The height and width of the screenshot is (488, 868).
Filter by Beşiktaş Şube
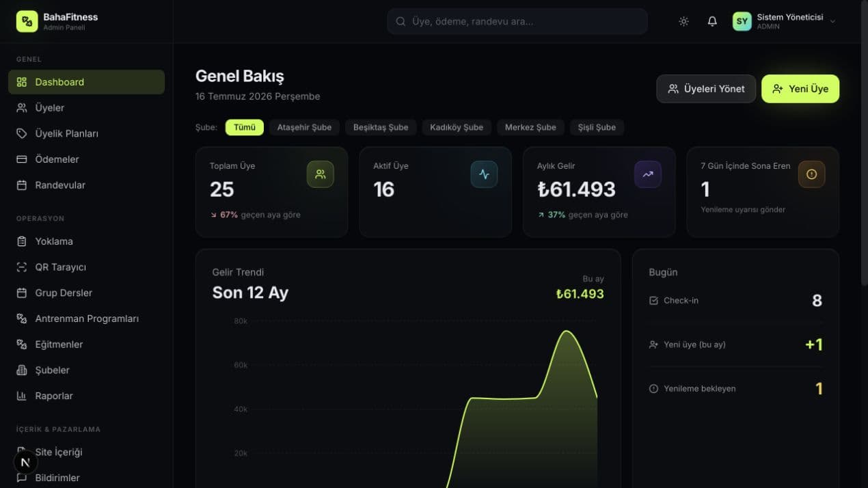tap(381, 127)
